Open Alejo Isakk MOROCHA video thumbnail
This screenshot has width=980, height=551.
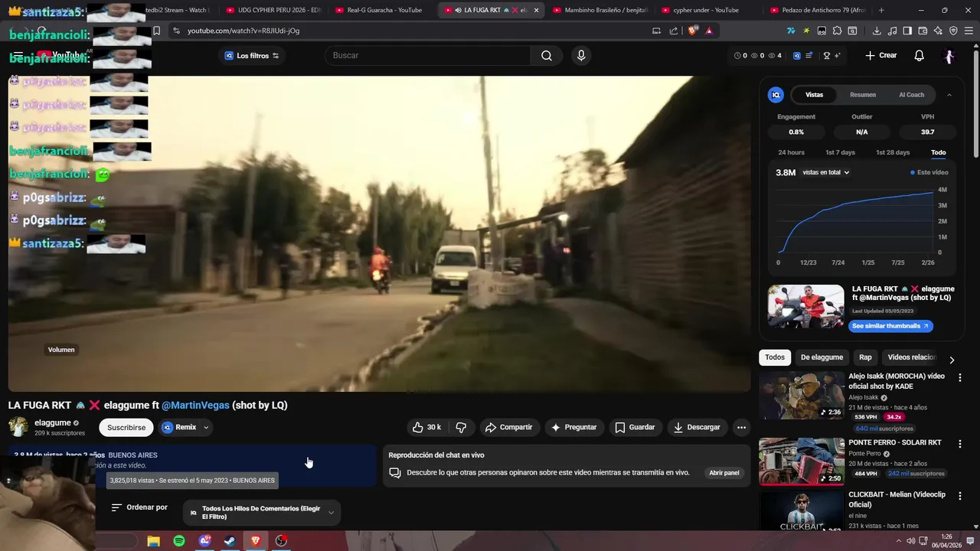pyautogui.click(x=802, y=395)
